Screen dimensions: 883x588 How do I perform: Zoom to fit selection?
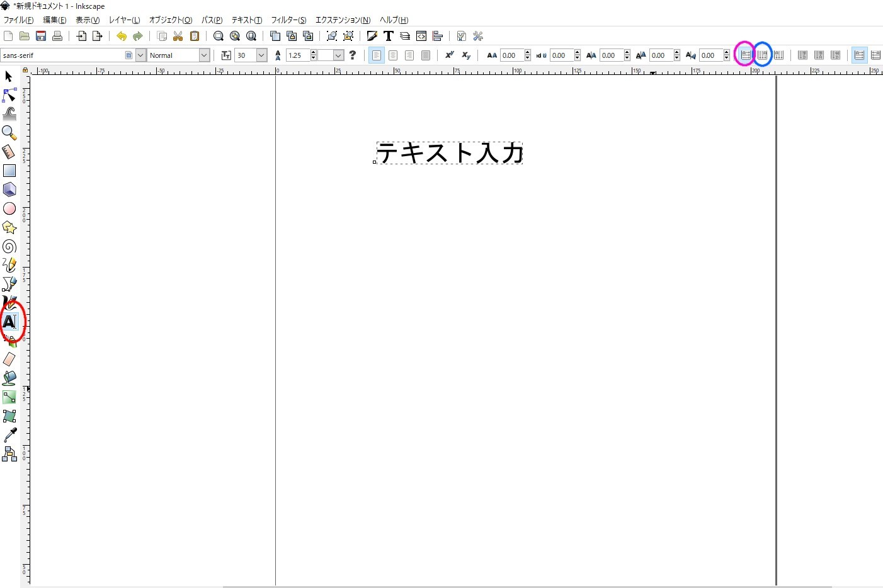click(x=219, y=37)
